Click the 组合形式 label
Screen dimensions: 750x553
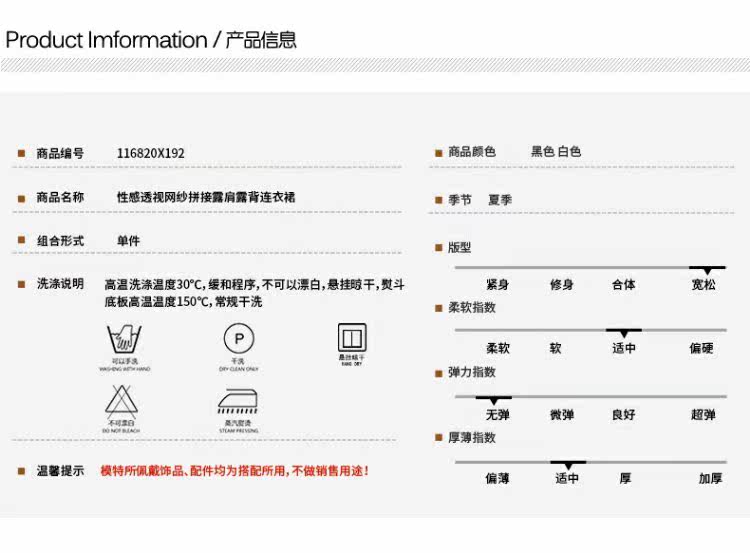pyautogui.click(x=60, y=241)
